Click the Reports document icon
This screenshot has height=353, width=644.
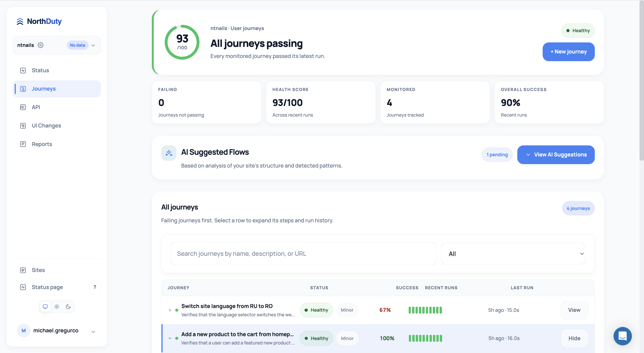[x=23, y=144]
